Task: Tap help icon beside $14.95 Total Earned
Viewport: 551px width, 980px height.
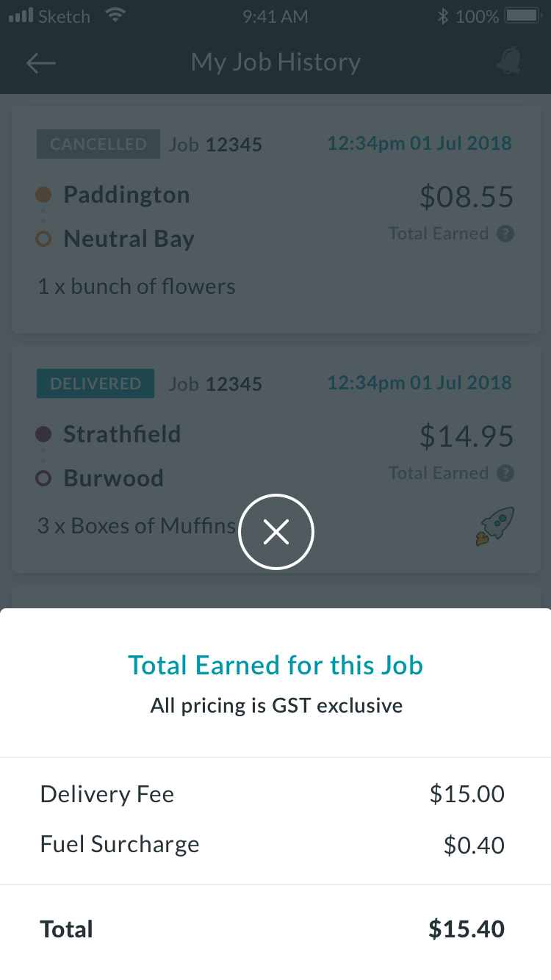Action: 505,473
